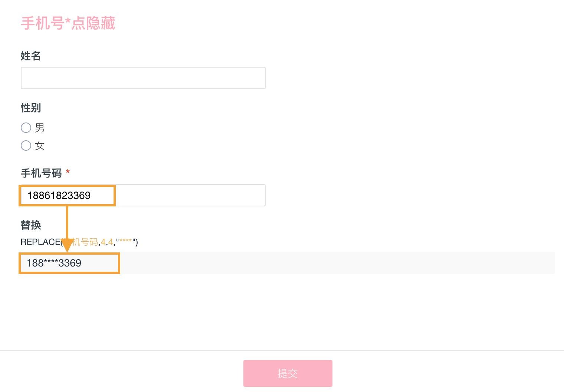The image size is (564, 392).
Task: Click the 姓名 text input field
Action: coord(143,78)
